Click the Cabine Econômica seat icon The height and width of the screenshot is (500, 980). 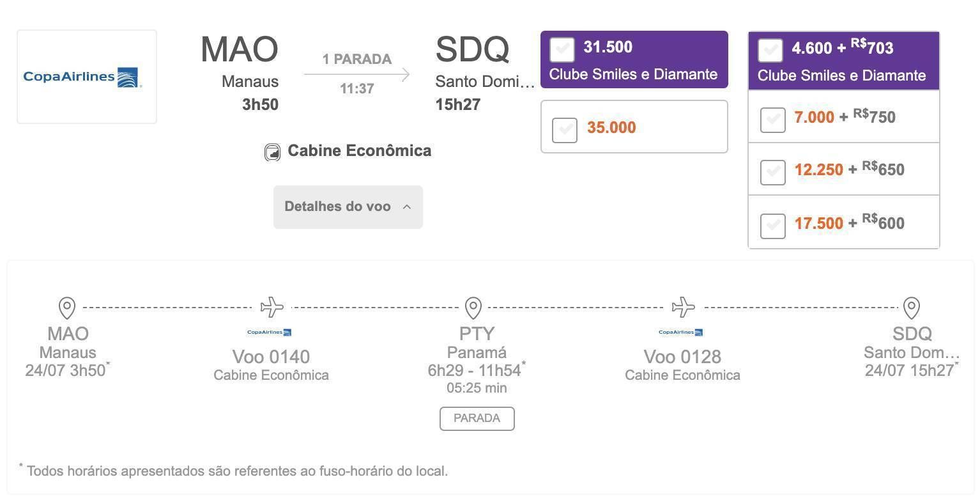[x=272, y=152]
